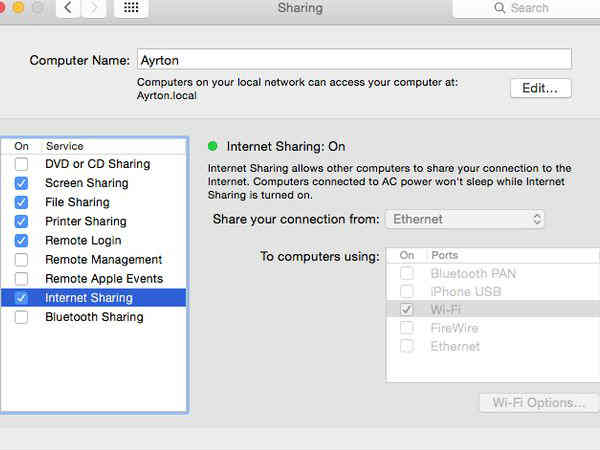The width and height of the screenshot is (600, 450).
Task: Open the Share your connection from dropdown
Action: tap(465, 219)
